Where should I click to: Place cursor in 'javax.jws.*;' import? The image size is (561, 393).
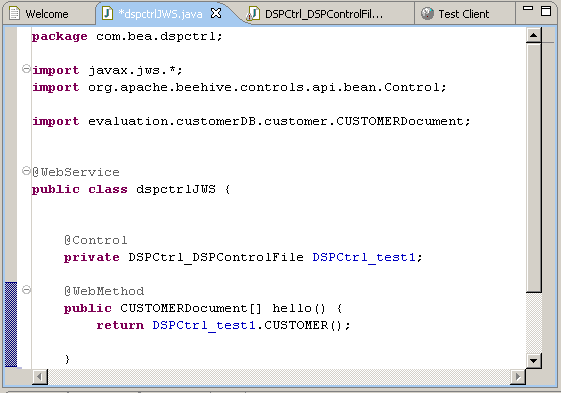point(135,70)
